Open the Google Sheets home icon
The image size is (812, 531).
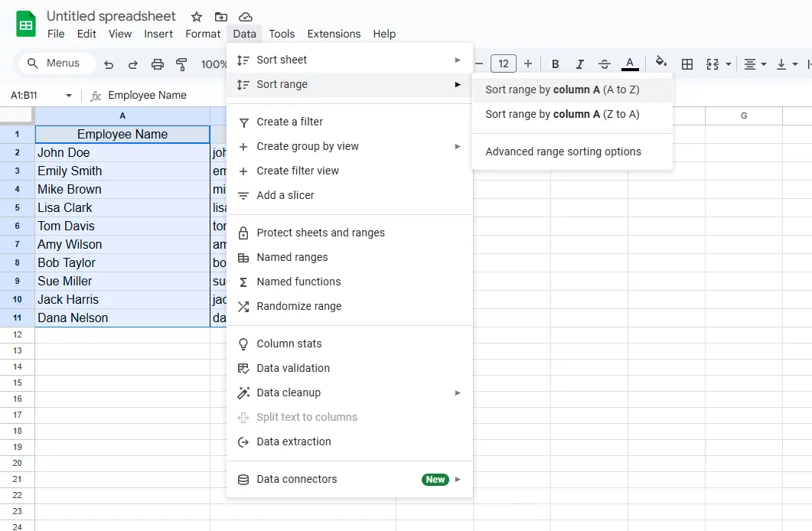click(26, 24)
